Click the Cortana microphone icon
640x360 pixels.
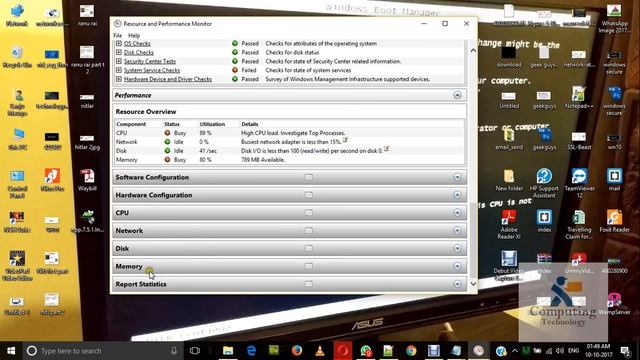pyautogui.click(x=174, y=351)
